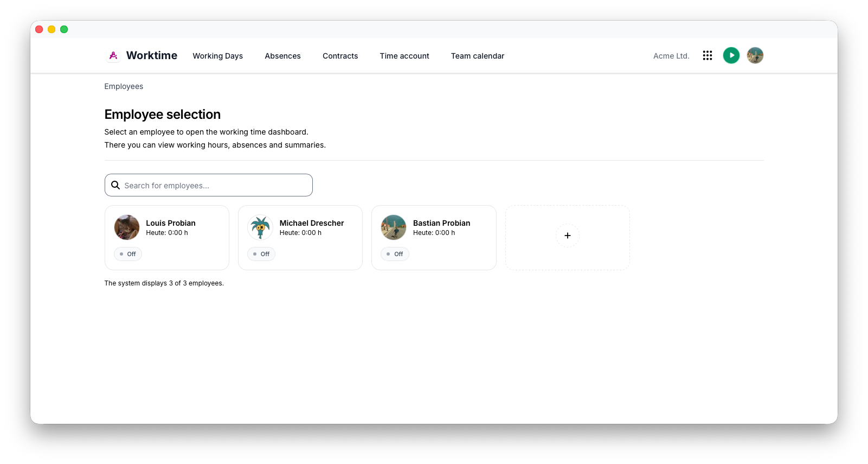This screenshot has height=464, width=868.
Task: Click the Worktime logo icon
Action: (113, 55)
